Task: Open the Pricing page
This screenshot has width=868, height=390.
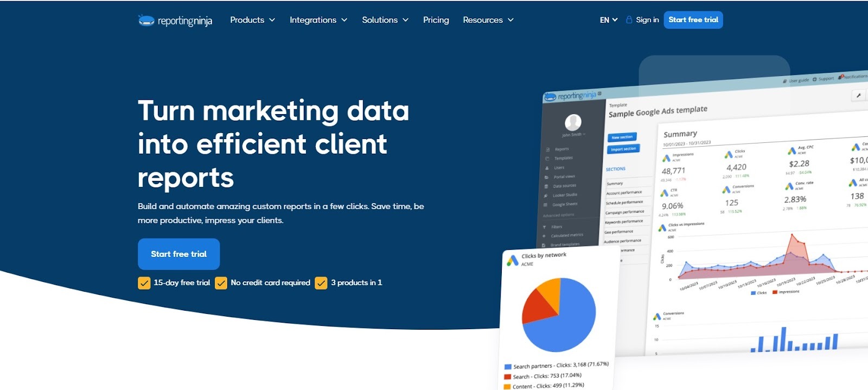Action: (436, 20)
